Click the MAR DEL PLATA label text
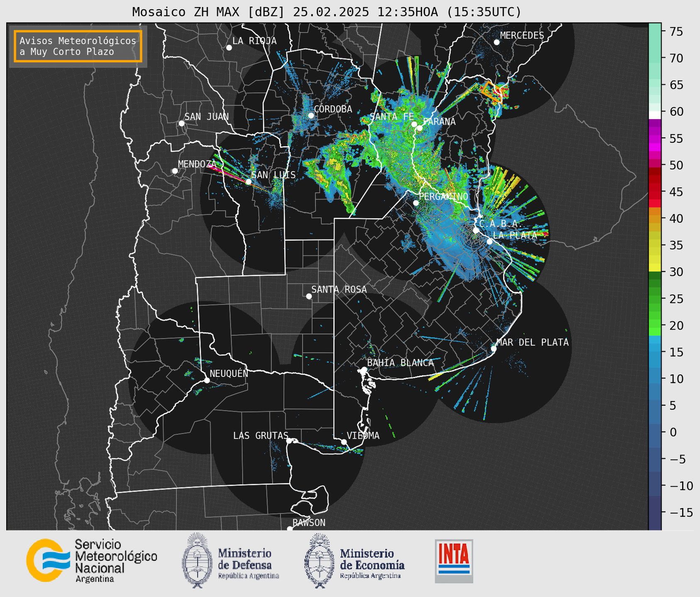This screenshot has height=597, width=700. (533, 343)
